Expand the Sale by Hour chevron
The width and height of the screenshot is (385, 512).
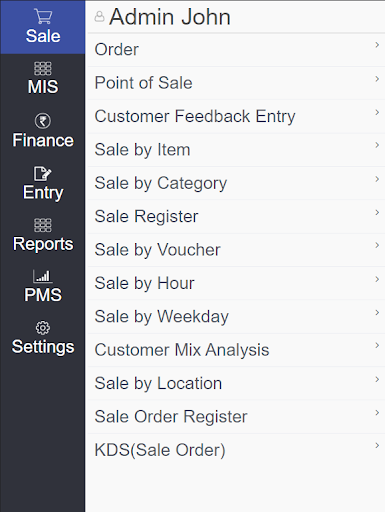(x=377, y=279)
